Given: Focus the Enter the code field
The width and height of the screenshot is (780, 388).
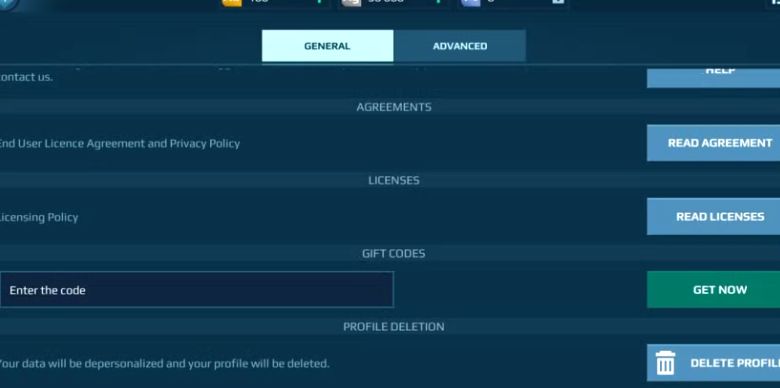Looking at the screenshot, I should [x=196, y=290].
